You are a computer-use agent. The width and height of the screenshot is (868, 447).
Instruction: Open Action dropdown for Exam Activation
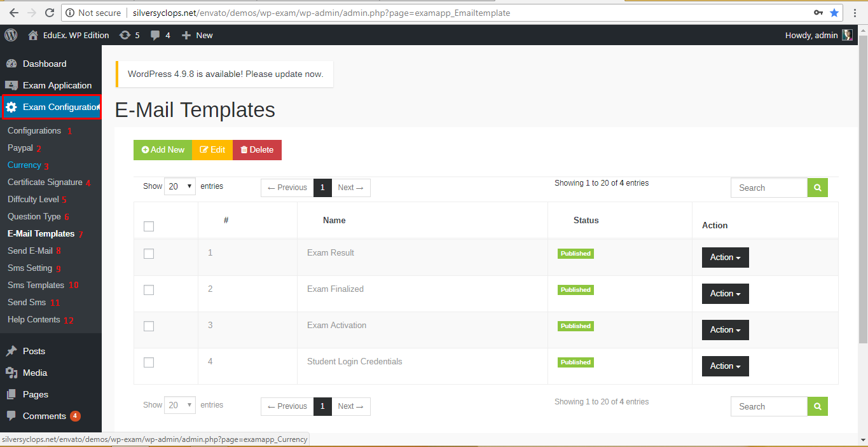coord(726,330)
